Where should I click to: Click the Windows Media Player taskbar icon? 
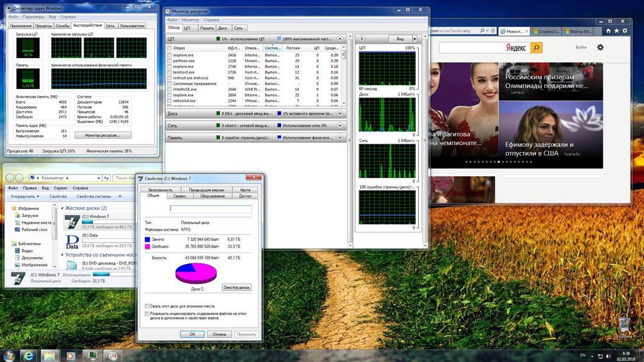[x=70, y=356]
